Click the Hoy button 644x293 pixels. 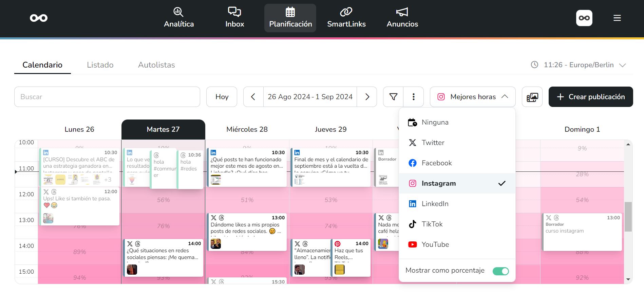click(222, 97)
